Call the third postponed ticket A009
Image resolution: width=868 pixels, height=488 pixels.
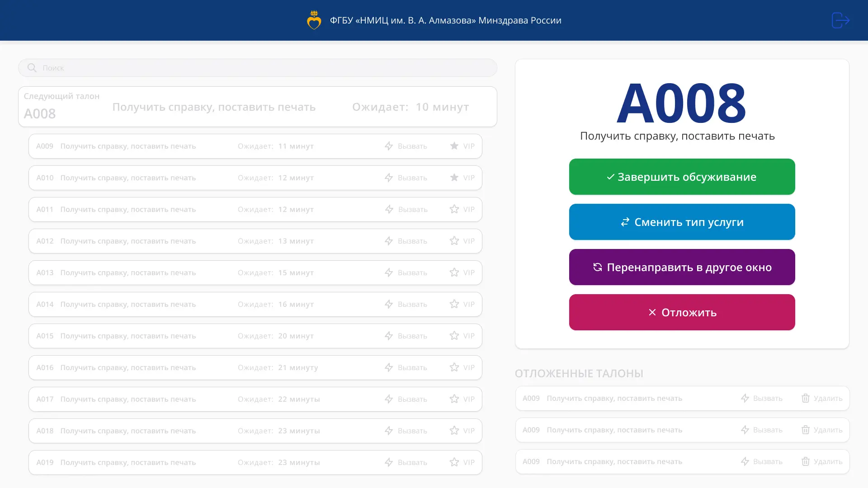click(x=762, y=461)
